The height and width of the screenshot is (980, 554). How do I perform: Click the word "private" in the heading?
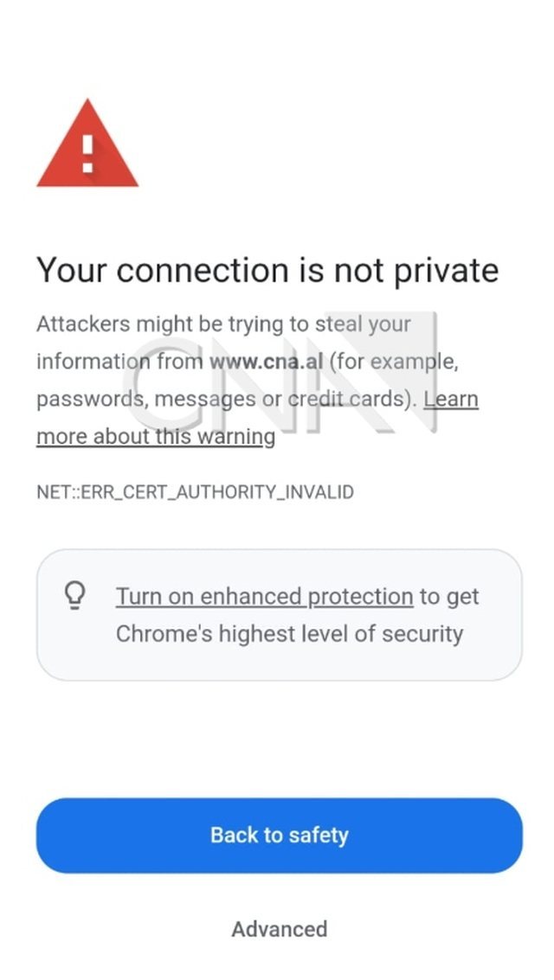point(446,271)
